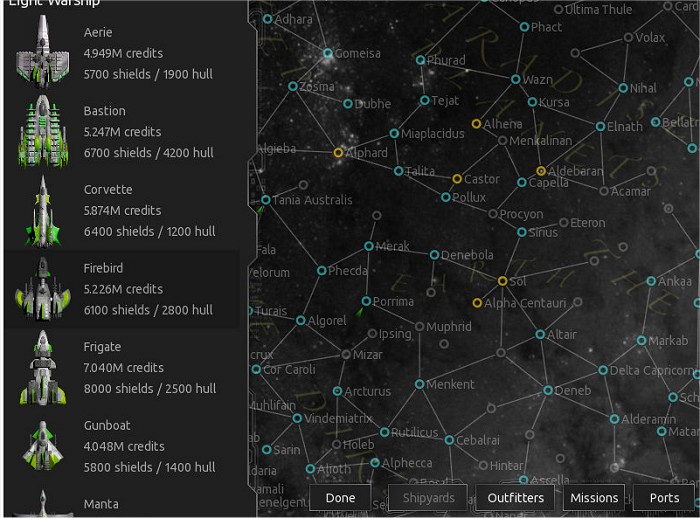Click the Sirius system node
The image size is (700, 518).
pyautogui.click(x=521, y=232)
